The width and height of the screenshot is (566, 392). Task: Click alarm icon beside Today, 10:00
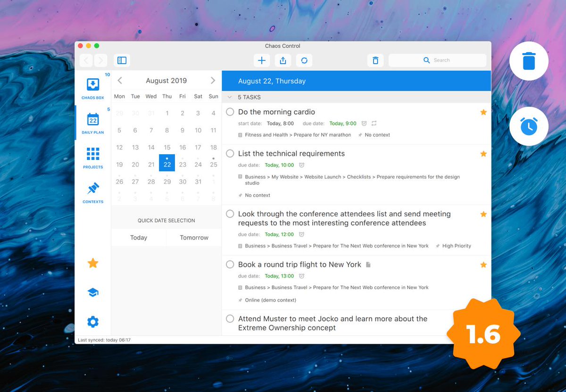click(x=301, y=165)
